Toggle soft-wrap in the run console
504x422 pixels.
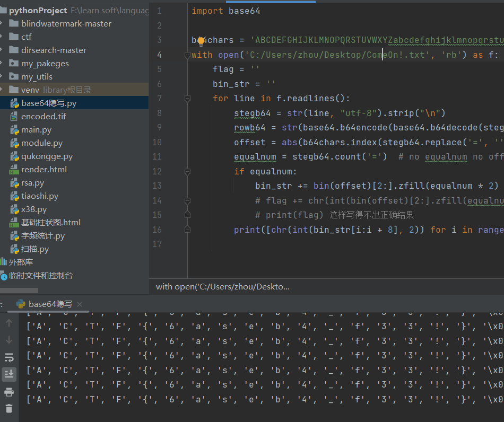(9, 357)
